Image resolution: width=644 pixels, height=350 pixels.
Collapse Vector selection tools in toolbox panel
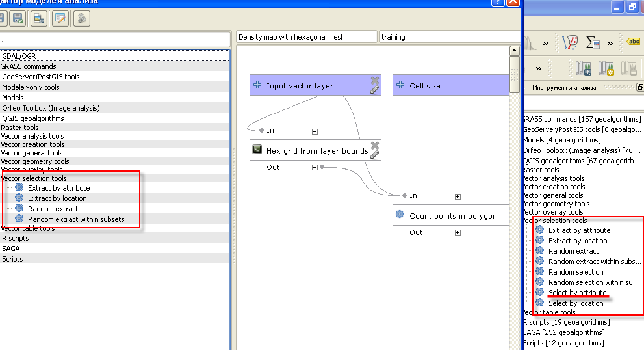[554, 221]
